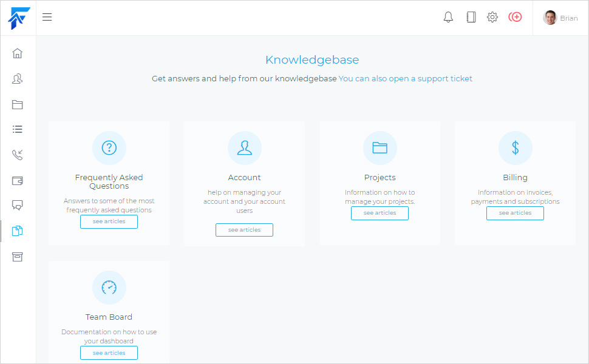Viewport: 589px width, 364px height.
Task: Open the clients icon in the sidebar
Action: pyautogui.click(x=18, y=79)
